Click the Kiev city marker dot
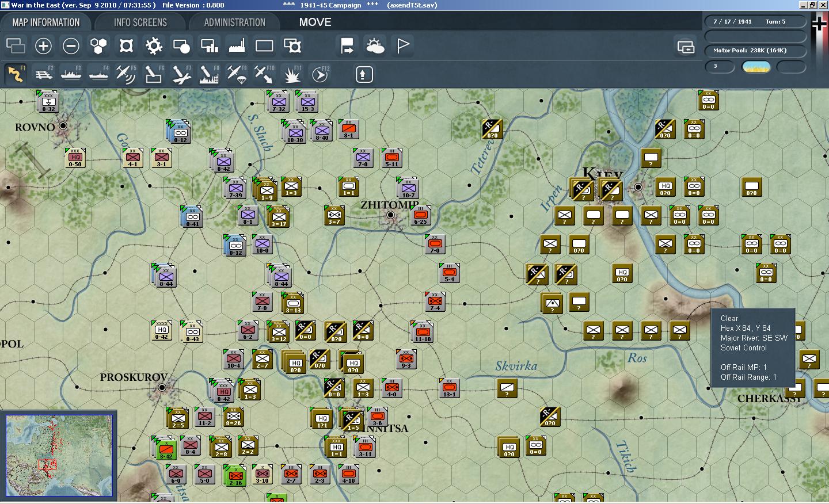Viewport: 829px width, 504px height. pos(638,187)
